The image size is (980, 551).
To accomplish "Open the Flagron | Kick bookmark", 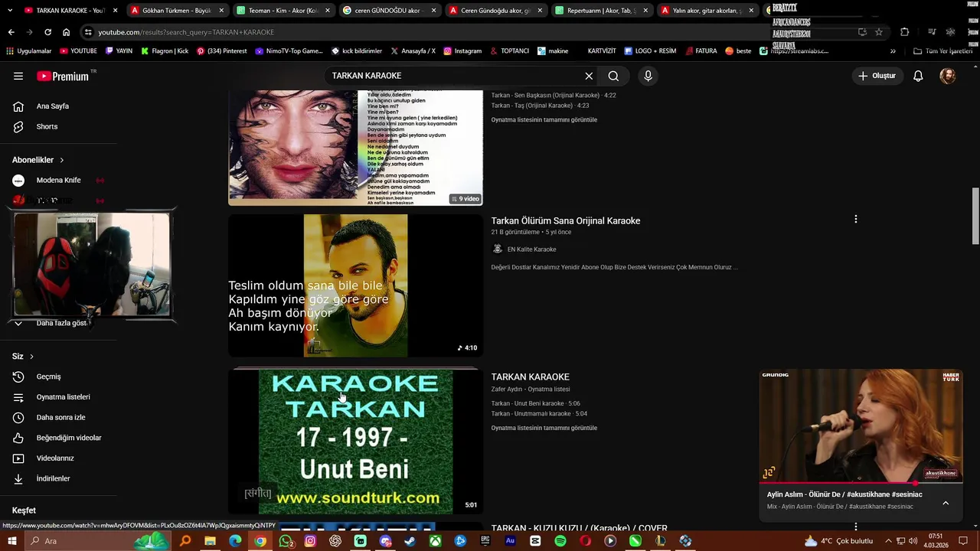I will click(x=164, y=51).
